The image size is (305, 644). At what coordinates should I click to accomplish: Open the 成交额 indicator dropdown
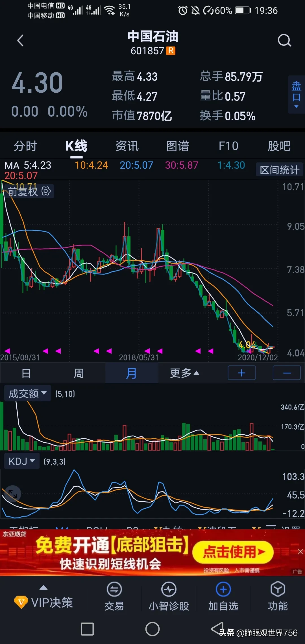(x=27, y=393)
